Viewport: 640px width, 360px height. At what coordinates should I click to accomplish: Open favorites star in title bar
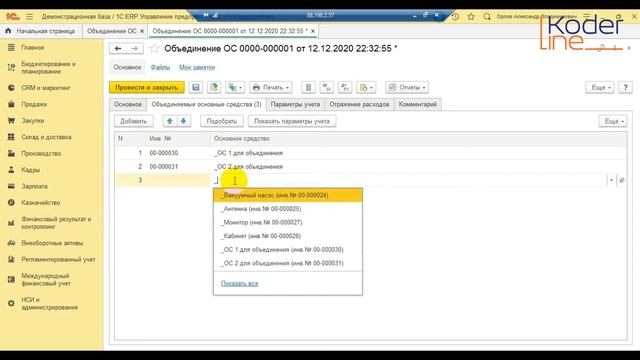[471, 17]
